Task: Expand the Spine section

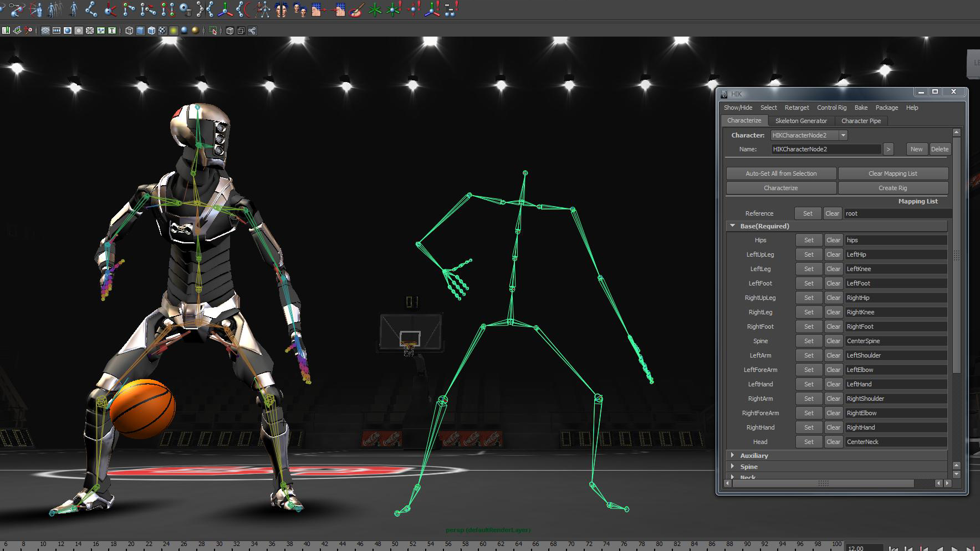Action: [x=732, y=466]
